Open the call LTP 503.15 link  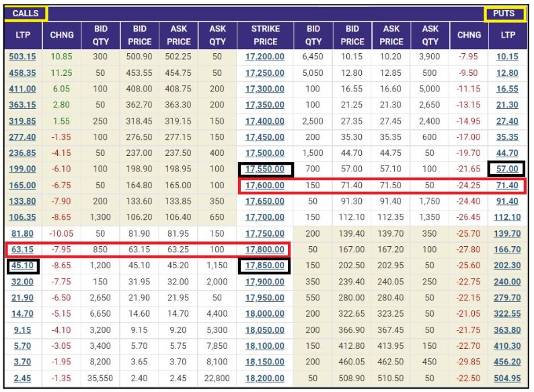click(x=23, y=57)
